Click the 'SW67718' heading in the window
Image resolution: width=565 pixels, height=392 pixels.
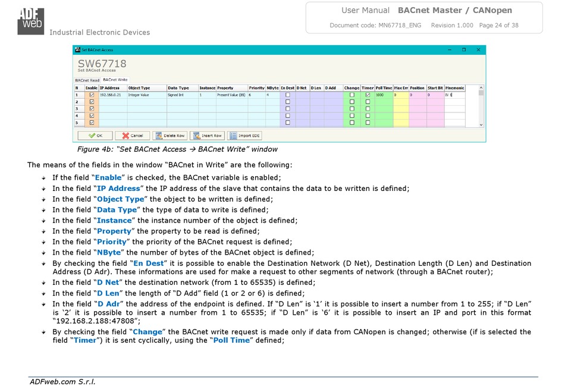click(x=102, y=64)
